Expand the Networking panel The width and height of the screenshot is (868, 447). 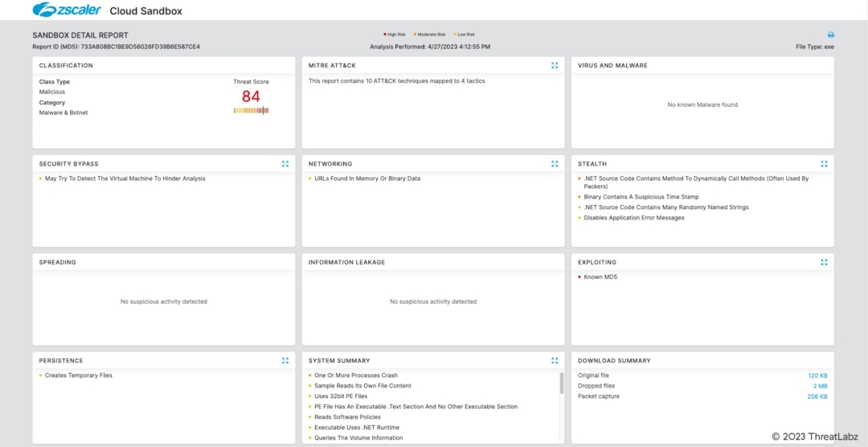555,164
